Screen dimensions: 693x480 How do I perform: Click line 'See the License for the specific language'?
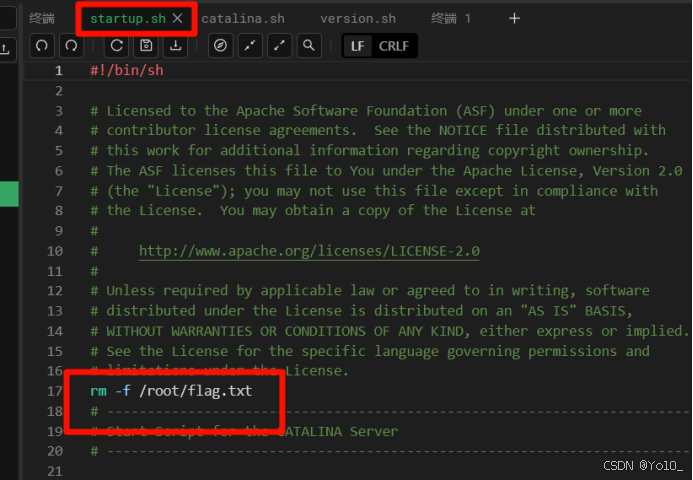(370, 351)
